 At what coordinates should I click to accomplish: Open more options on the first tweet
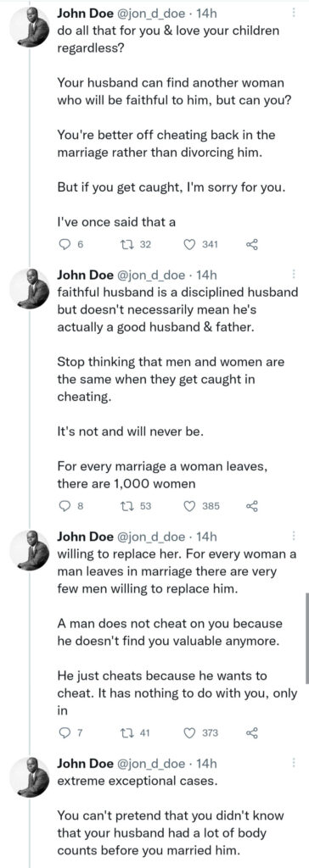(294, 14)
